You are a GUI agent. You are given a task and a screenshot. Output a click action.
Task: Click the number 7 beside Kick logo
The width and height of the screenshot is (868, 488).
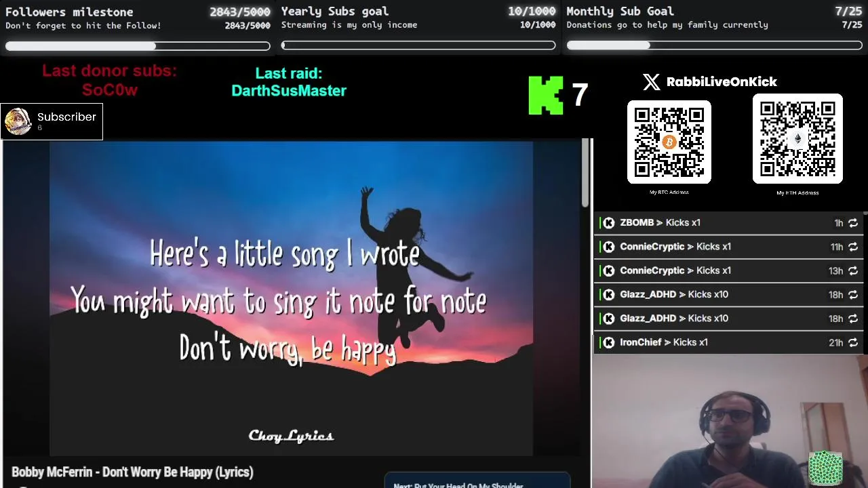(580, 95)
